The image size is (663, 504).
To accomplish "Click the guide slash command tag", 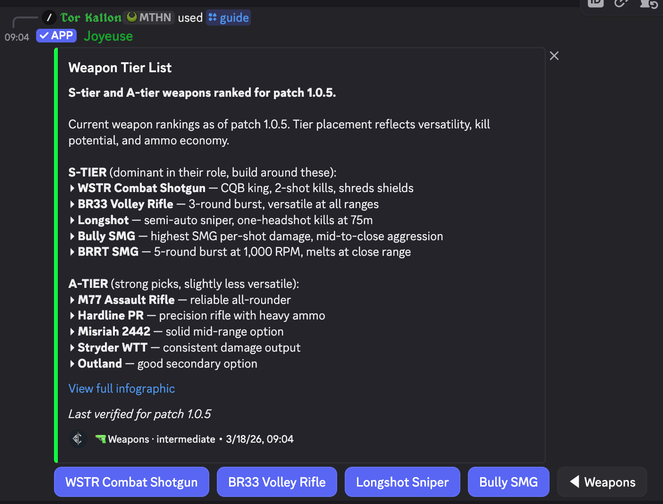I will click(229, 17).
